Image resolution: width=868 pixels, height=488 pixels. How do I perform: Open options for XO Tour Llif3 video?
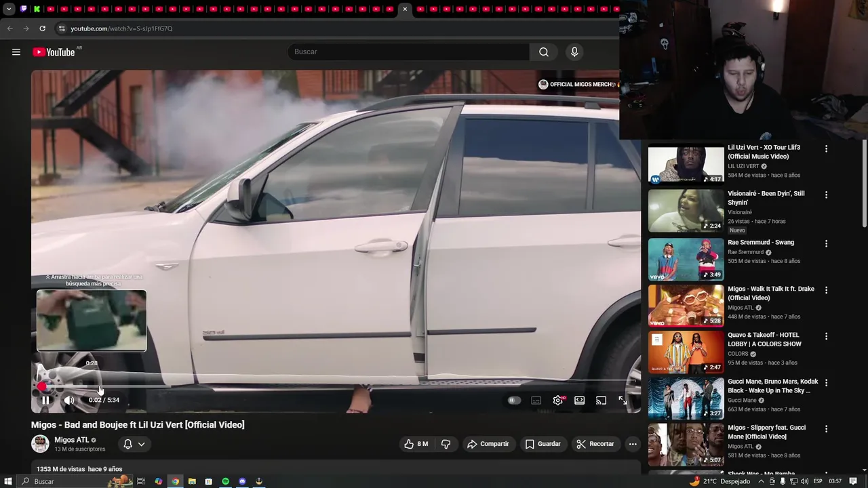826,148
